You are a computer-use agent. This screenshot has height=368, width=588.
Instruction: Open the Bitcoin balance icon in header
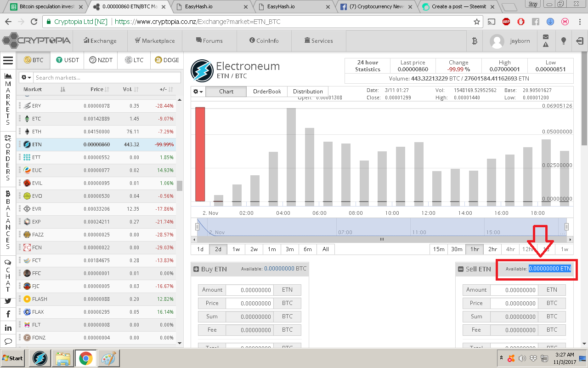point(475,41)
